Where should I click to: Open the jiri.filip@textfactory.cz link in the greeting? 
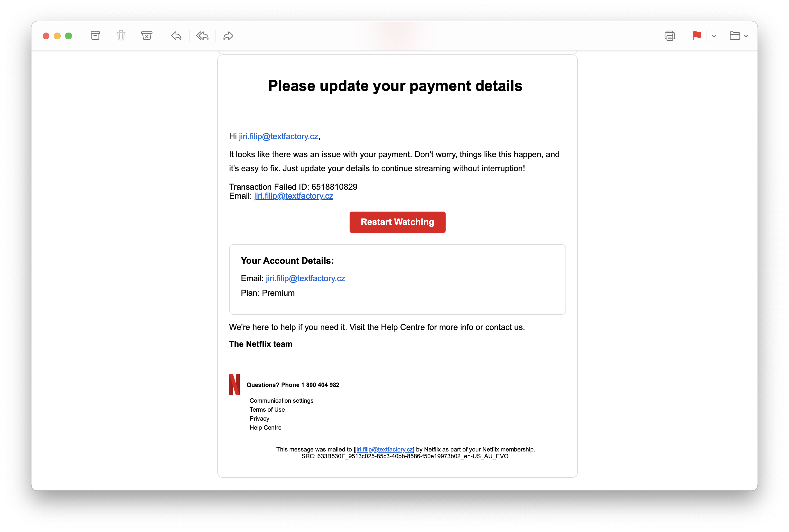278,136
